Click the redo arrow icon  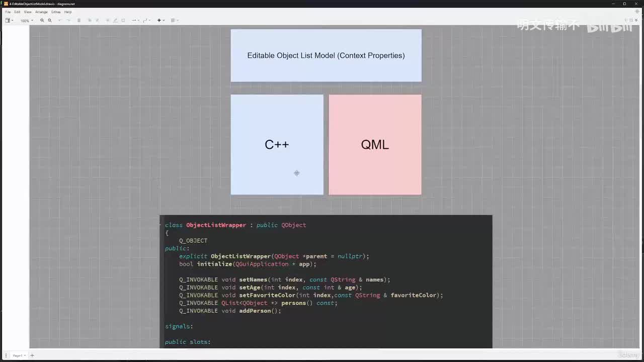tap(68, 21)
